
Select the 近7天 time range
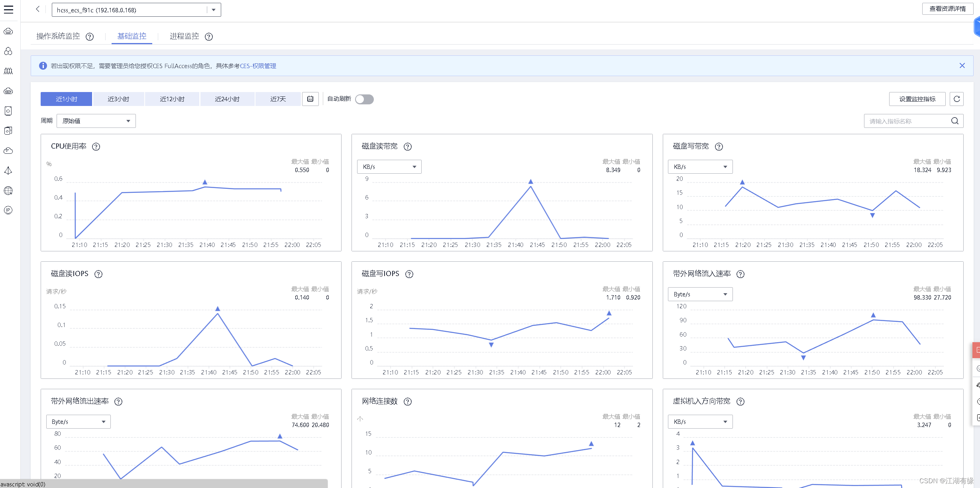[278, 99]
